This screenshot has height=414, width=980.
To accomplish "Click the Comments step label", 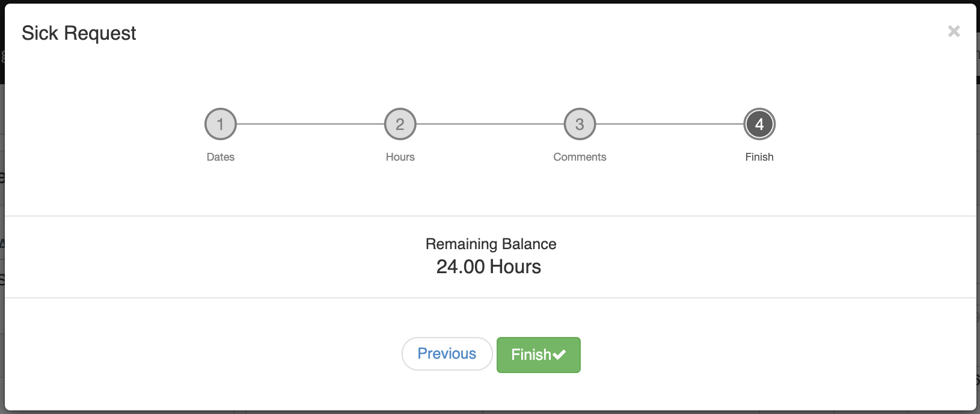I will [x=579, y=157].
